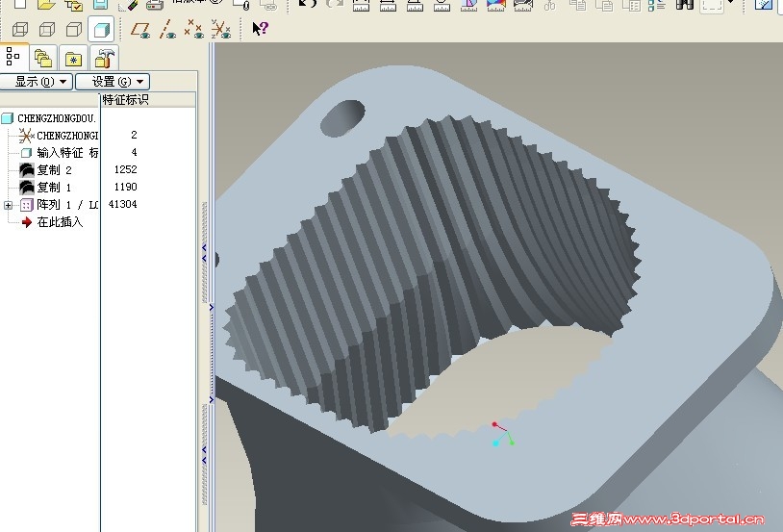Click feature ID value 1190
Screen dimensions: 783x532
click(x=125, y=187)
